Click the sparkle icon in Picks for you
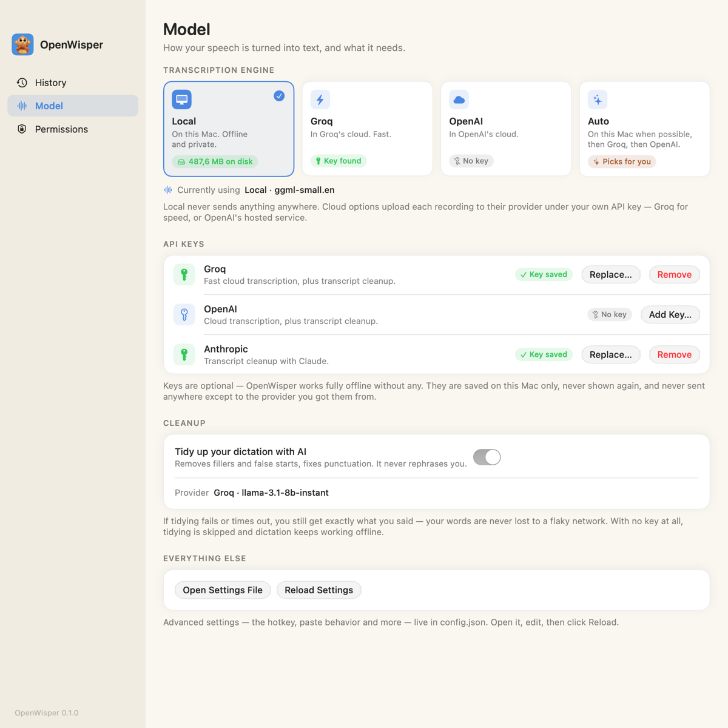Screen dimensions: 728x728 click(x=596, y=162)
